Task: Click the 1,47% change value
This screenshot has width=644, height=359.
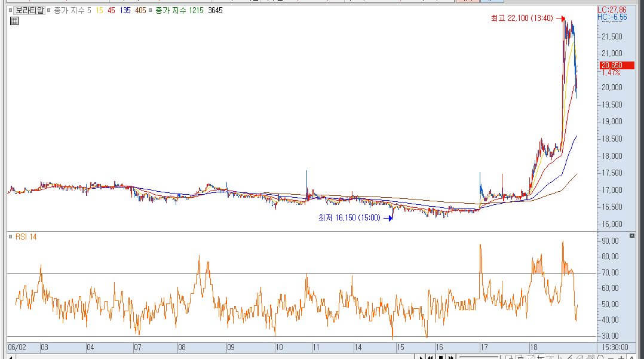Action: (x=611, y=72)
